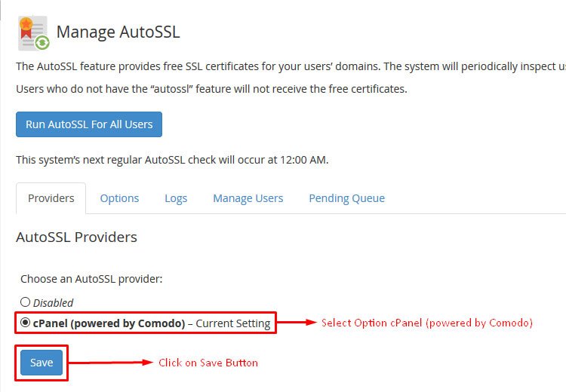The width and height of the screenshot is (566, 392).
Task: Click the bold cPanel (powered by Comodo) label
Action: [x=109, y=323]
